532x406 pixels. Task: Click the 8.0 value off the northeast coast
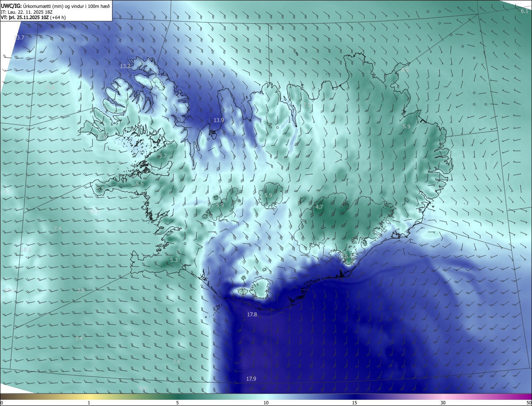point(405,70)
